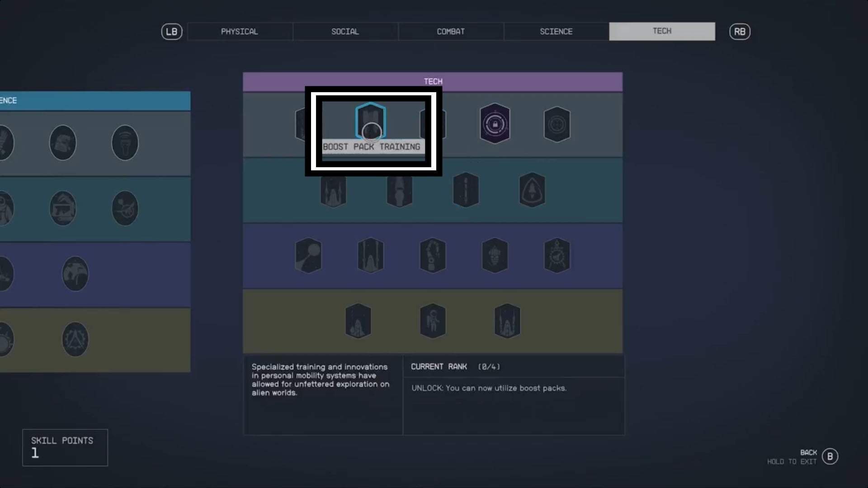868x488 pixels.
Task: Select the helmet icon in the Science tree
Action: tap(63, 143)
